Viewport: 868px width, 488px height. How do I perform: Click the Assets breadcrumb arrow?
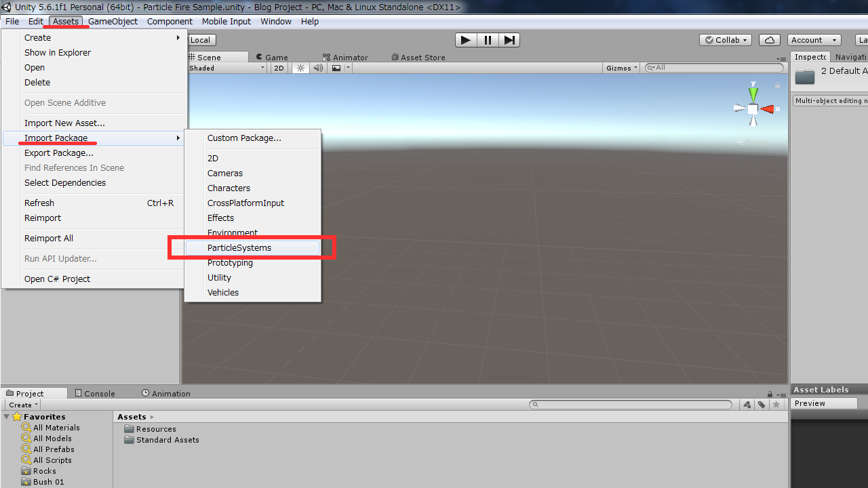coord(152,417)
